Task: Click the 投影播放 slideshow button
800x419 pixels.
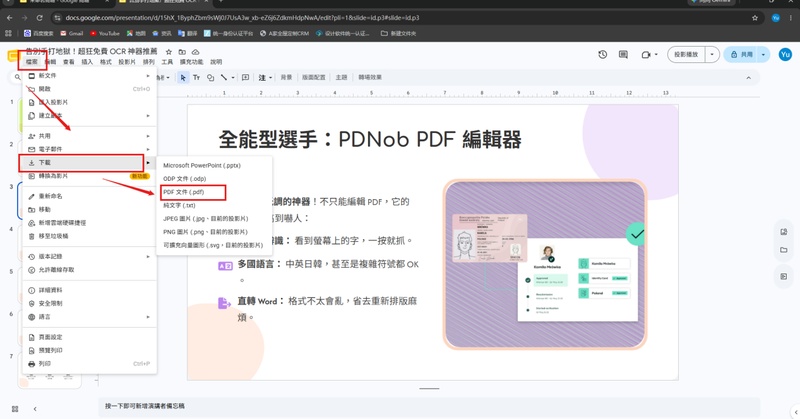Action: [686, 55]
